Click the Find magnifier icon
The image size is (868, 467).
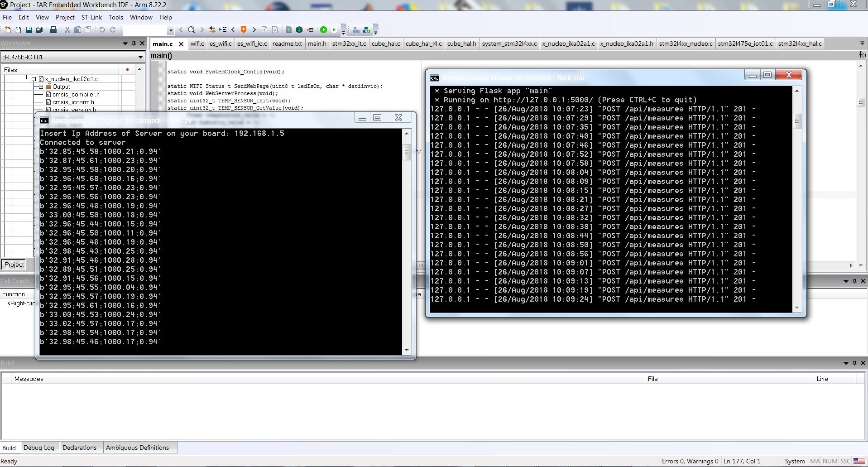(192, 30)
